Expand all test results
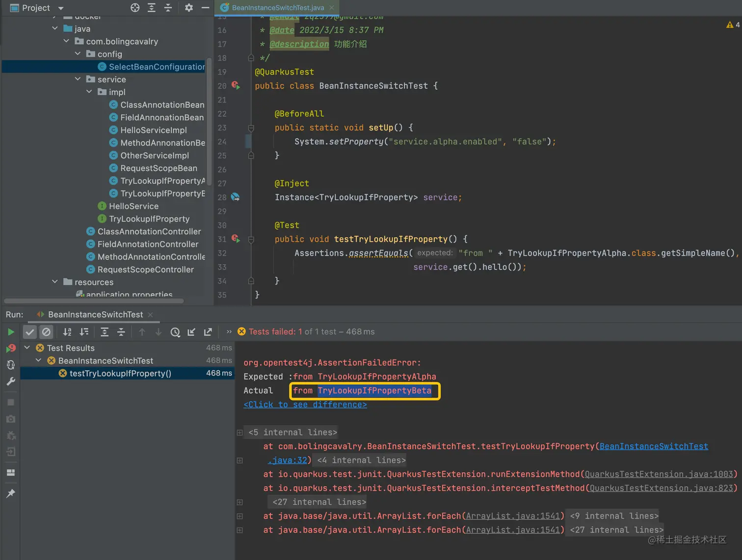742x560 pixels. click(105, 332)
